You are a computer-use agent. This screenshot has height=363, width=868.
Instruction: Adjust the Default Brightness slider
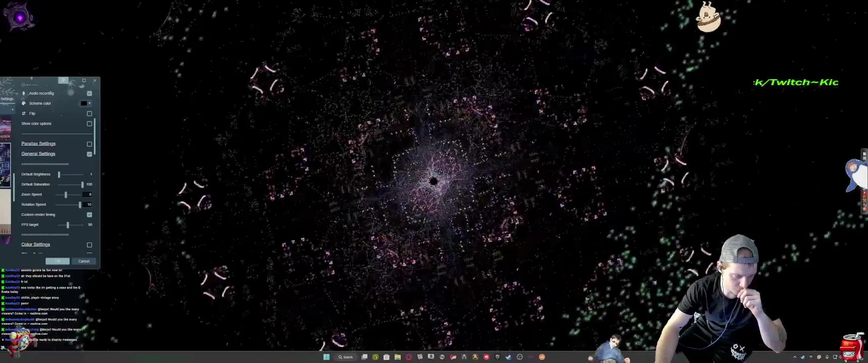click(71, 174)
